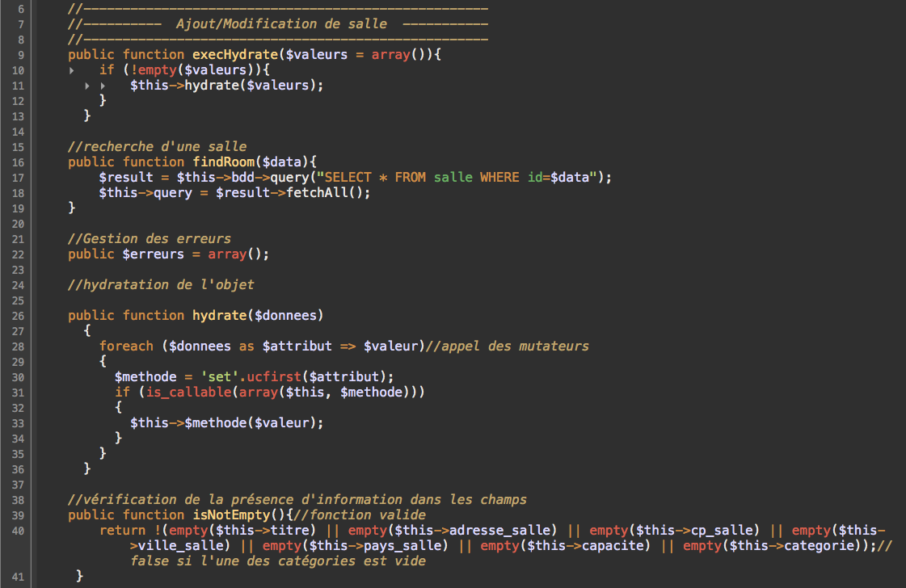Click line number 26 in the gutter
The height and width of the screenshot is (588, 906).
[x=18, y=317]
